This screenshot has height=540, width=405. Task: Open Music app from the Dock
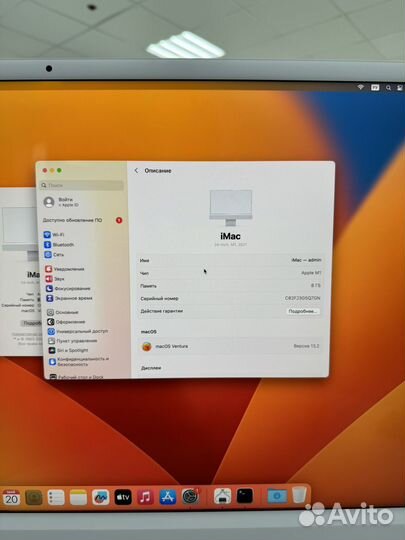(145, 497)
